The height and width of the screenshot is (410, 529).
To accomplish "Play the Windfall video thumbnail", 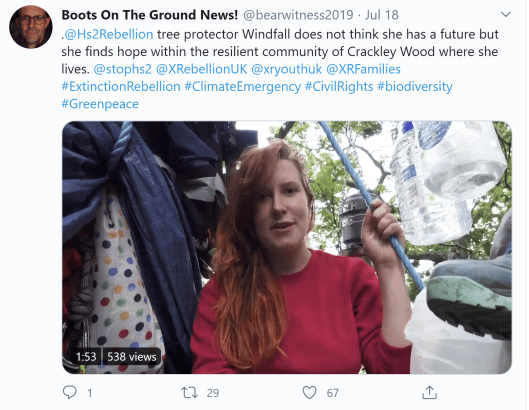I will [287, 247].
